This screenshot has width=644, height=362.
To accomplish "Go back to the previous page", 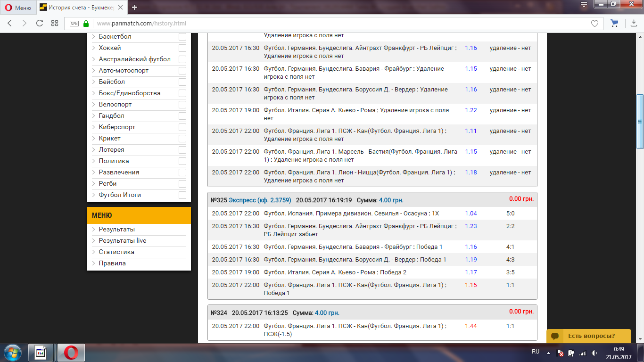I will click(x=10, y=24).
